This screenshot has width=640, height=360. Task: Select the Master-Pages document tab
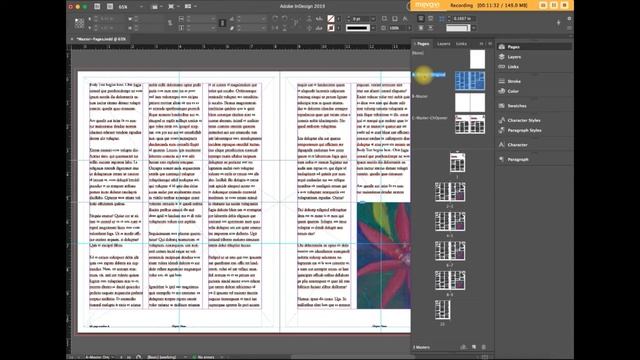pos(100,39)
